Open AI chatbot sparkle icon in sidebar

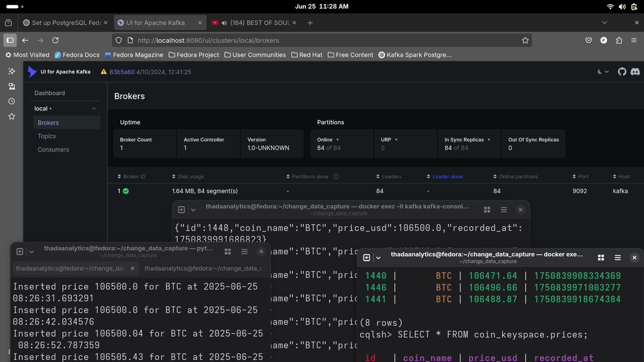point(11,71)
